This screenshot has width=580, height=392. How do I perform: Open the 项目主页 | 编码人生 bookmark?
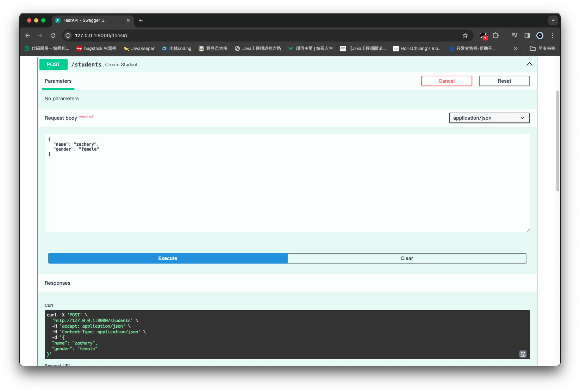[311, 49]
